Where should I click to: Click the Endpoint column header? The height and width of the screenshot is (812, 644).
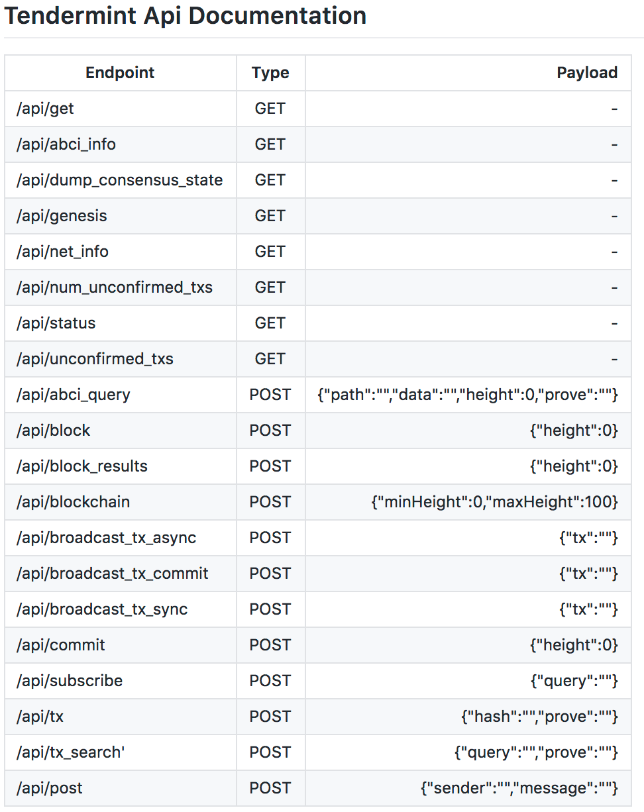120,73
